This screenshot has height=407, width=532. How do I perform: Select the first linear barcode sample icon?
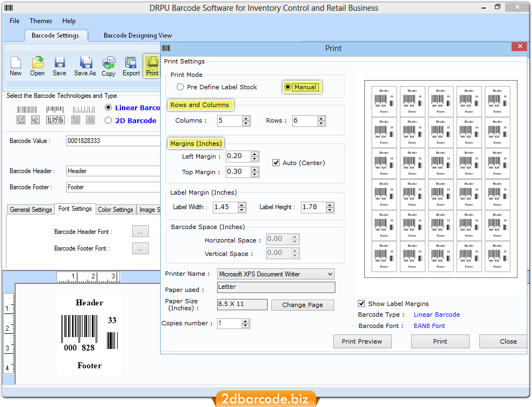27,110
